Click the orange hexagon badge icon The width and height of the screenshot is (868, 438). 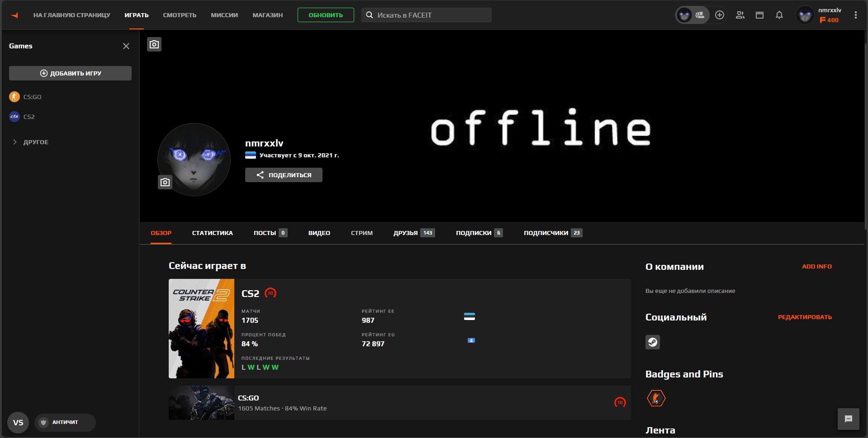click(656, 398)
